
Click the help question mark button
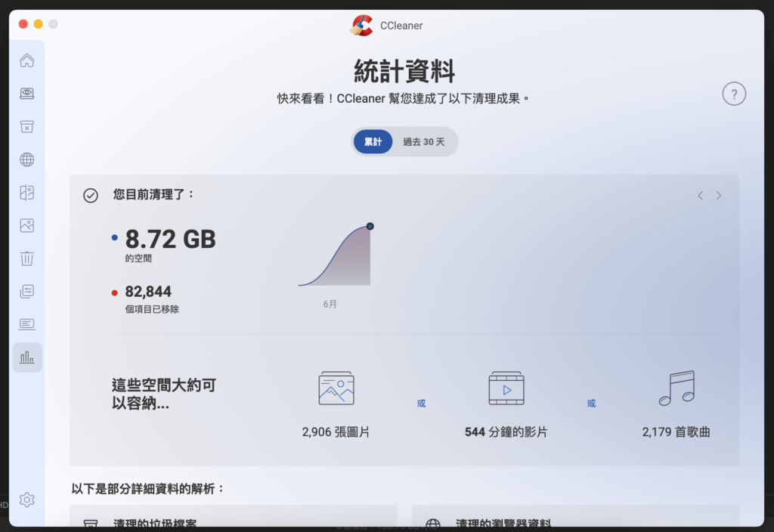734,94
